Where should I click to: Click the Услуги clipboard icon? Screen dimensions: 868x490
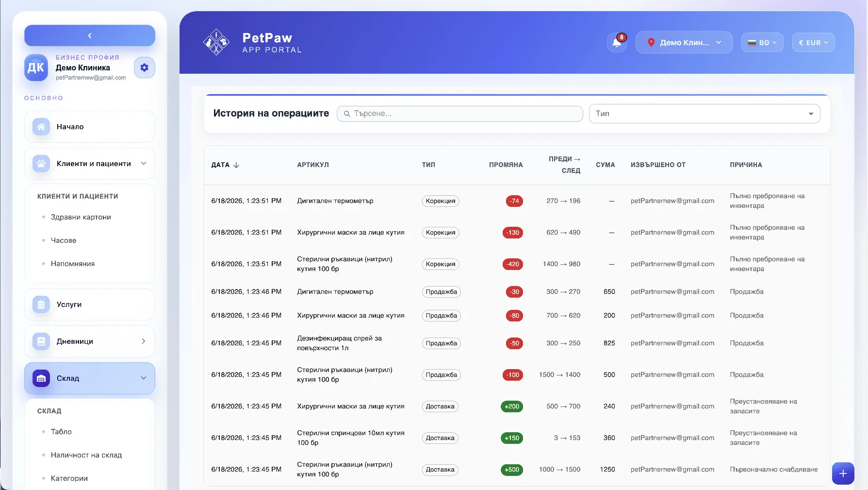[x=41, y=304]
